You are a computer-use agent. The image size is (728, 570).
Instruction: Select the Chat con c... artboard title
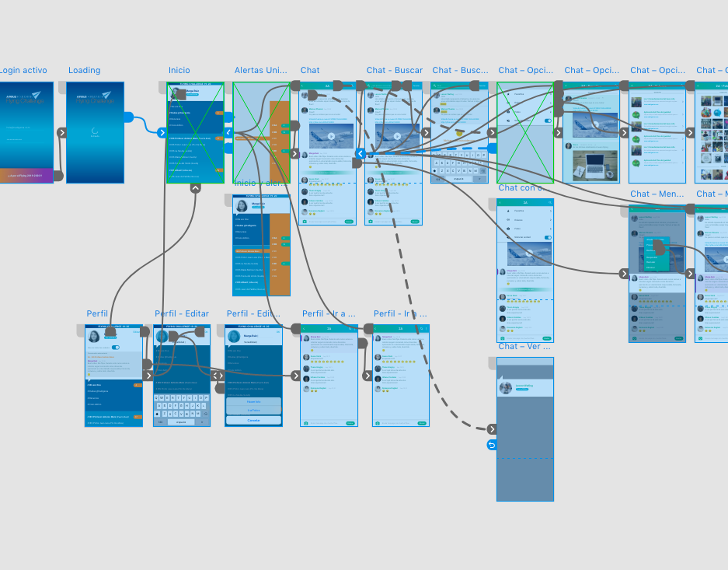click(524, 187)
